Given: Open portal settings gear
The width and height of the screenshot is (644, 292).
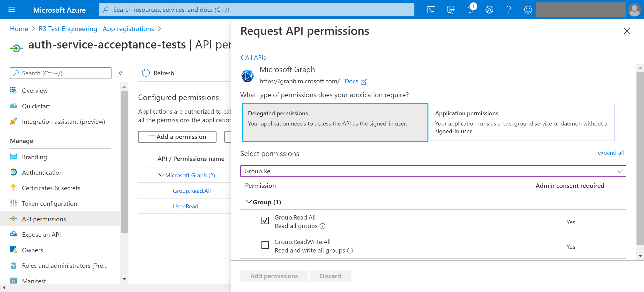Looking at the screenshot, I should pos(489,10).
